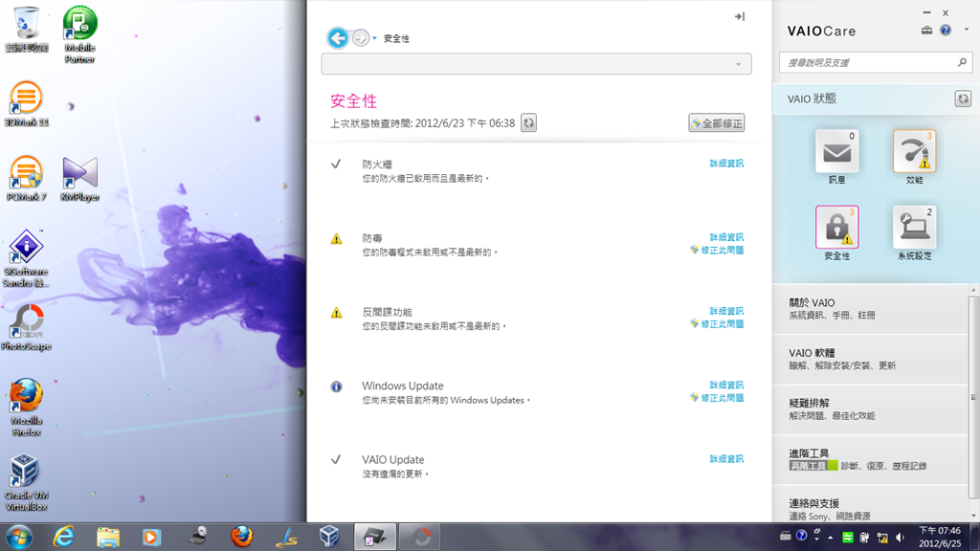This screenshot has height=551, width=980.
Task: Open SiSoftware Sandra desktop shortcut
Action: click(26, 258)
